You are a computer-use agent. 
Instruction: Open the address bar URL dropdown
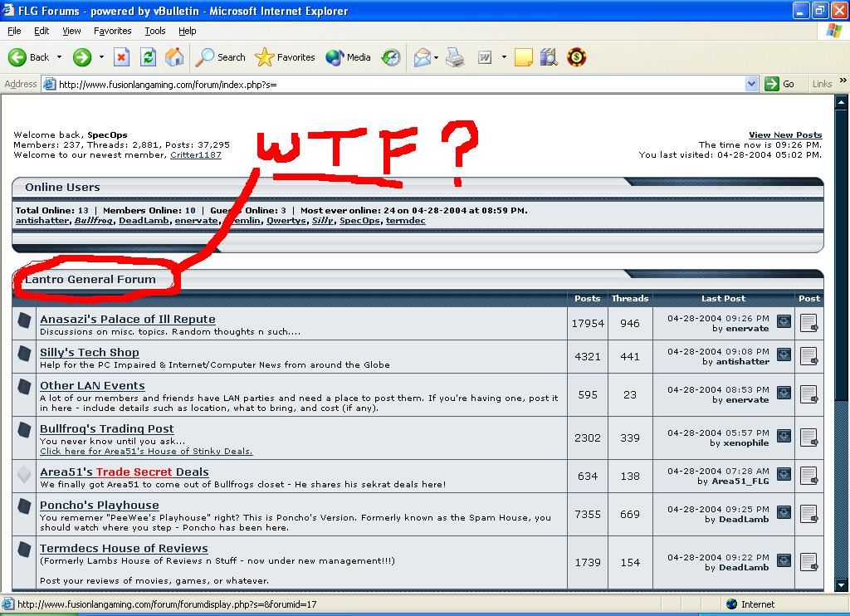pos(751,84)
